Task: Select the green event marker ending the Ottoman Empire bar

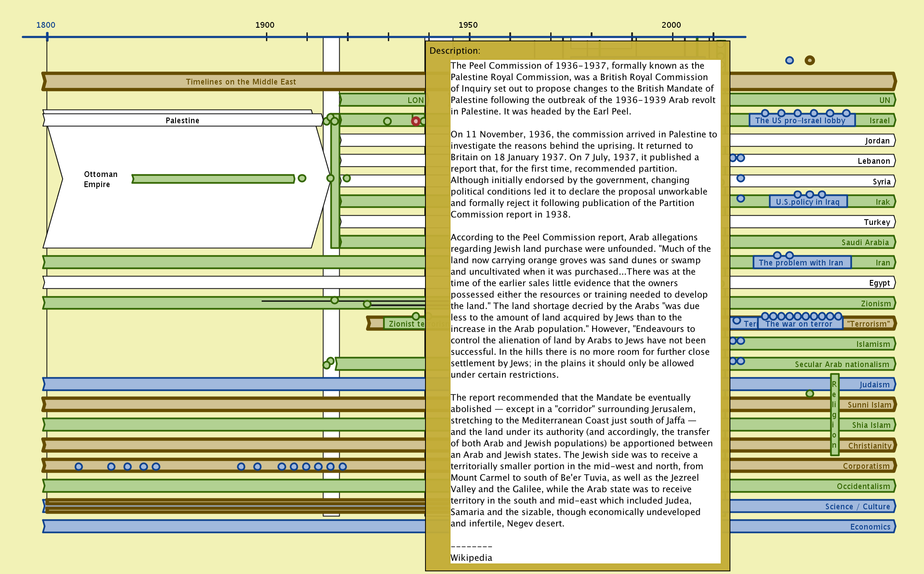Action: pyautogui.click(x=302, y=178)
